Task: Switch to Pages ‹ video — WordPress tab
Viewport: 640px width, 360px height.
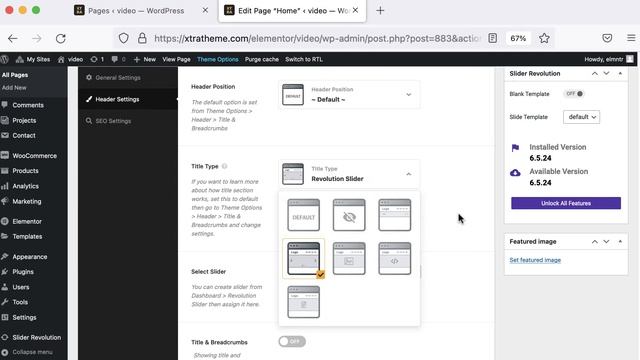Action: pos(142,11)
